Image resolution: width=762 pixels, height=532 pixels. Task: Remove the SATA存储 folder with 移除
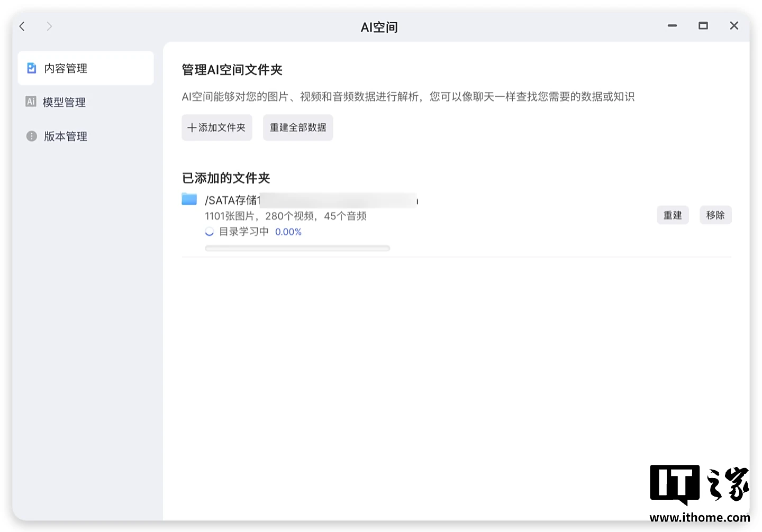point(715,215)
